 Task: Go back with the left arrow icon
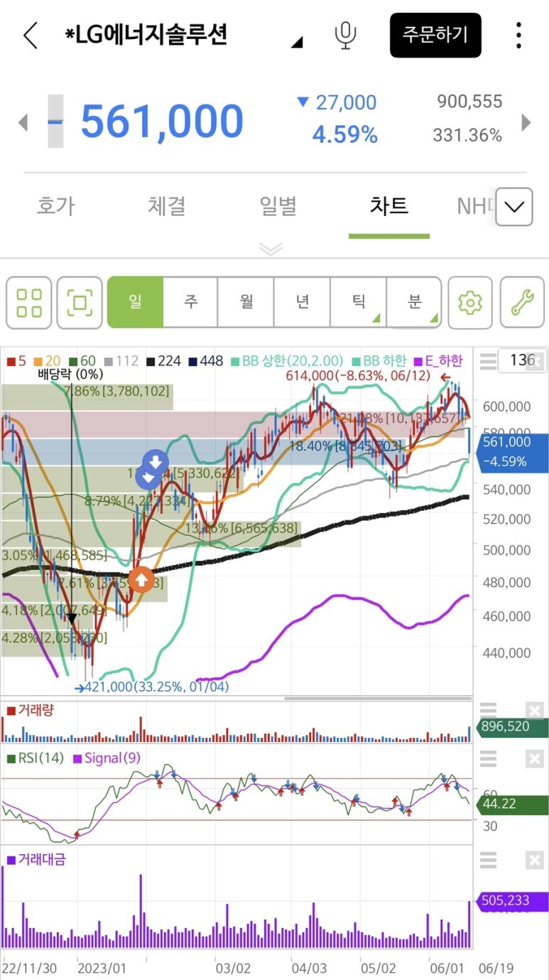(30, 35)
